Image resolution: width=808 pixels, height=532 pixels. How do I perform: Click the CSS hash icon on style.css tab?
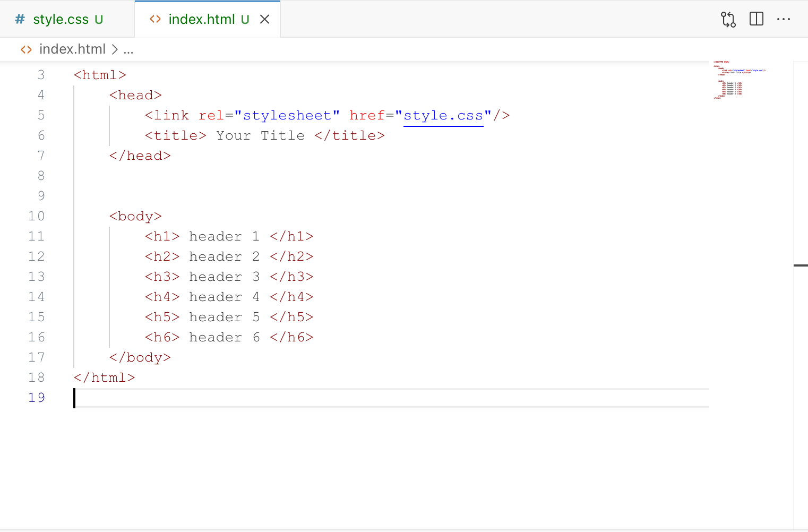[20, 20]
